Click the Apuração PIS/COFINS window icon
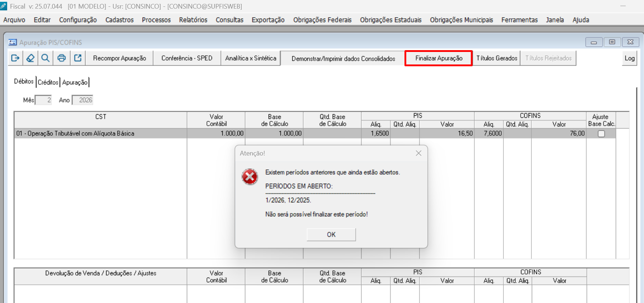This screenshot has height=303, width=644. (13, 42)
